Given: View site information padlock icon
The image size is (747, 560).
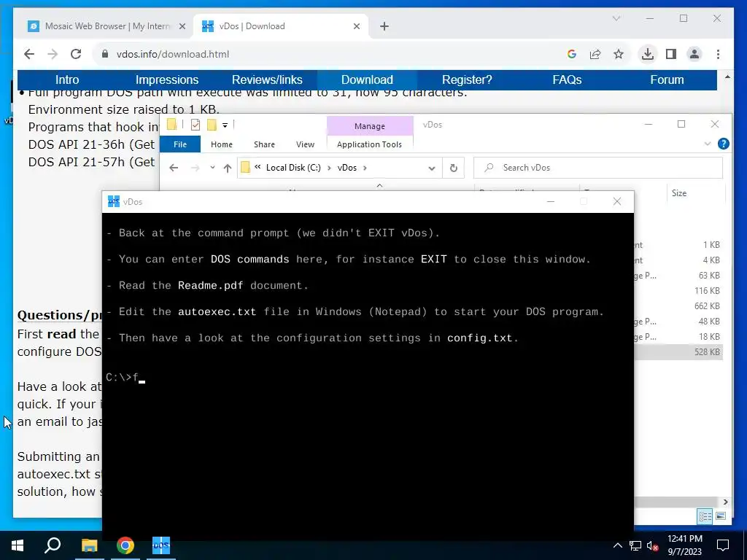Looking at the screenshot, I should click(105, 54).
